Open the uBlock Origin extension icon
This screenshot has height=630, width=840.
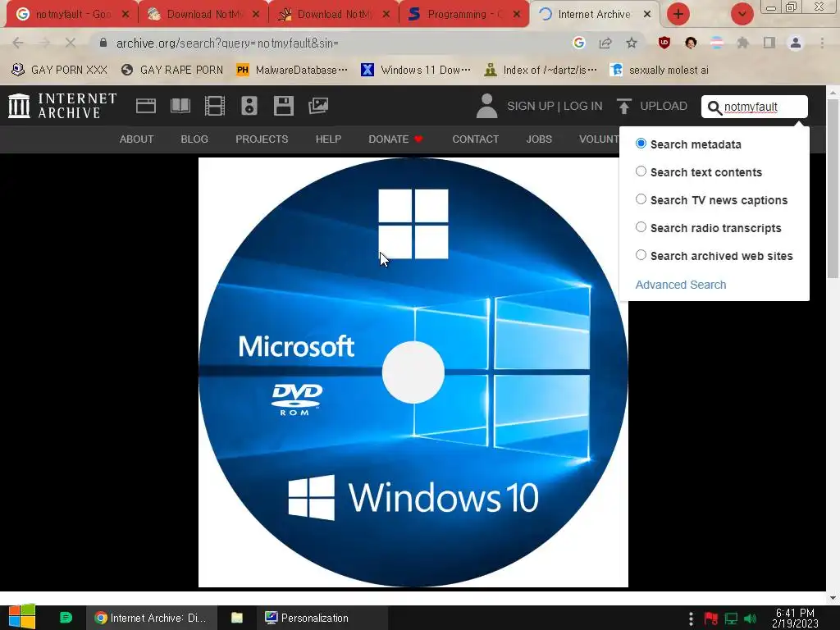[x=664, y=43]
